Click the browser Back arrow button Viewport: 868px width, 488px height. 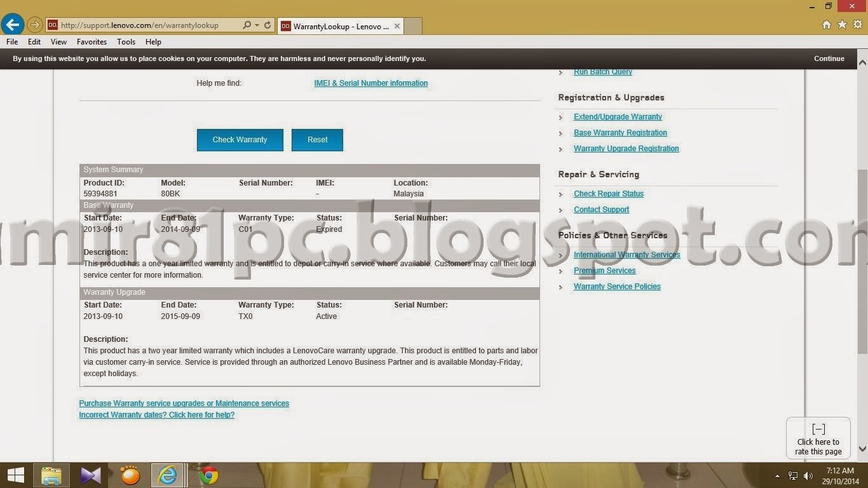[x=13, y=25]
